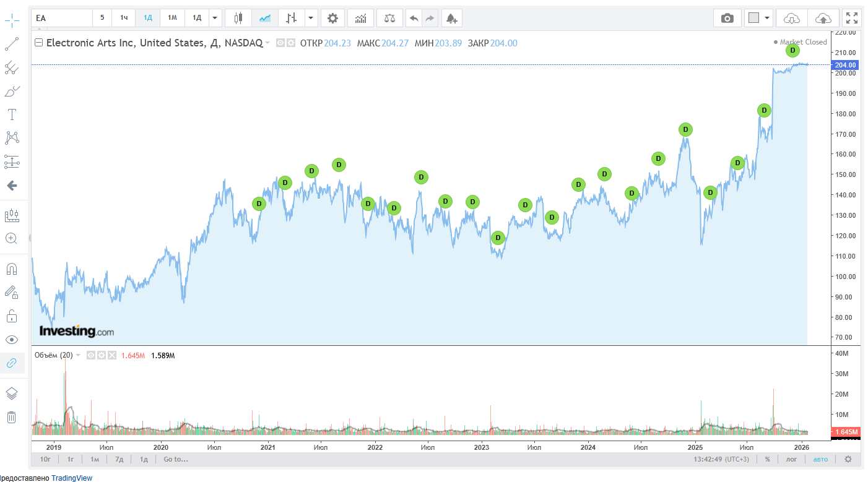
Task: Select the measure ruler tool
Action: pyautogui.click(x=12, y=215)
